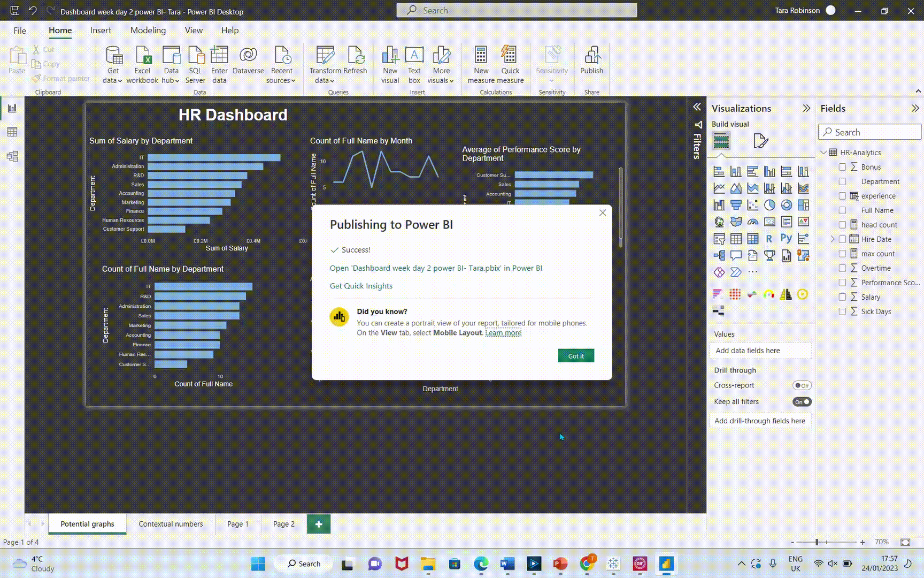This screenshot has height=578, width=924.
Task: Tick the Salary field checkbox
Action: 842,297
